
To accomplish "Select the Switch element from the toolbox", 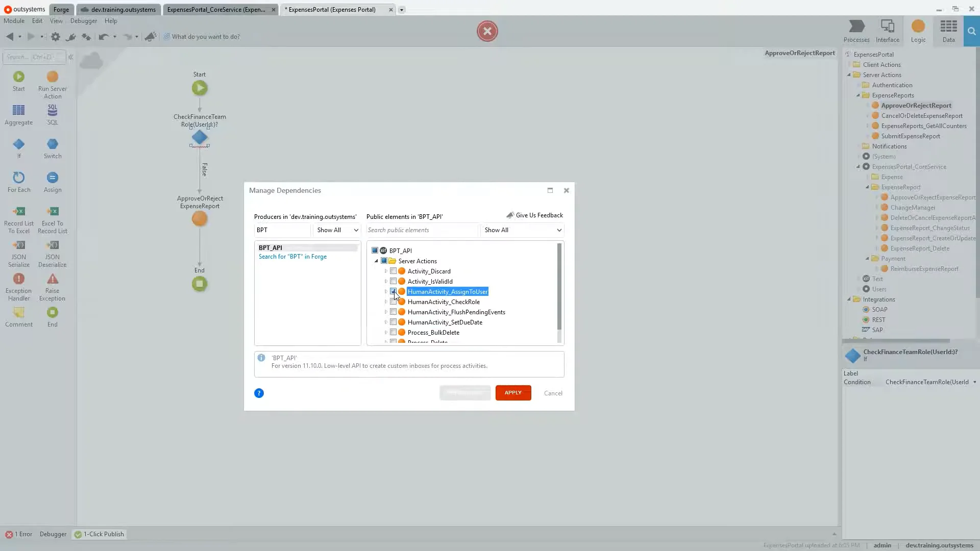I will click(x=53, y=148).
